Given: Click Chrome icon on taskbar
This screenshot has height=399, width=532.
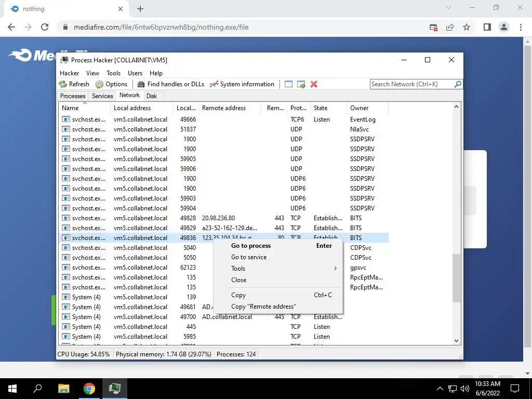Looking at the screenshot, I should point(89,389).
